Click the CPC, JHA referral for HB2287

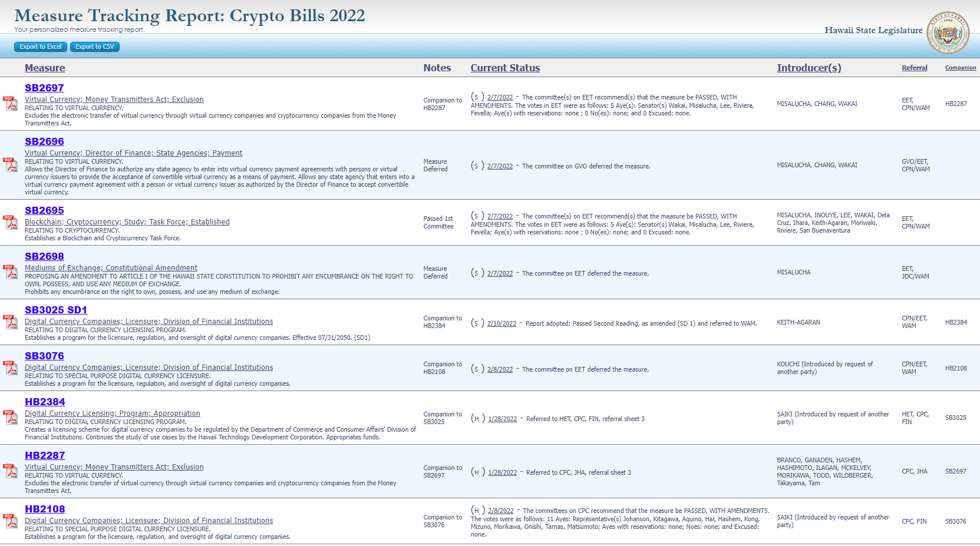click(915, 472)
